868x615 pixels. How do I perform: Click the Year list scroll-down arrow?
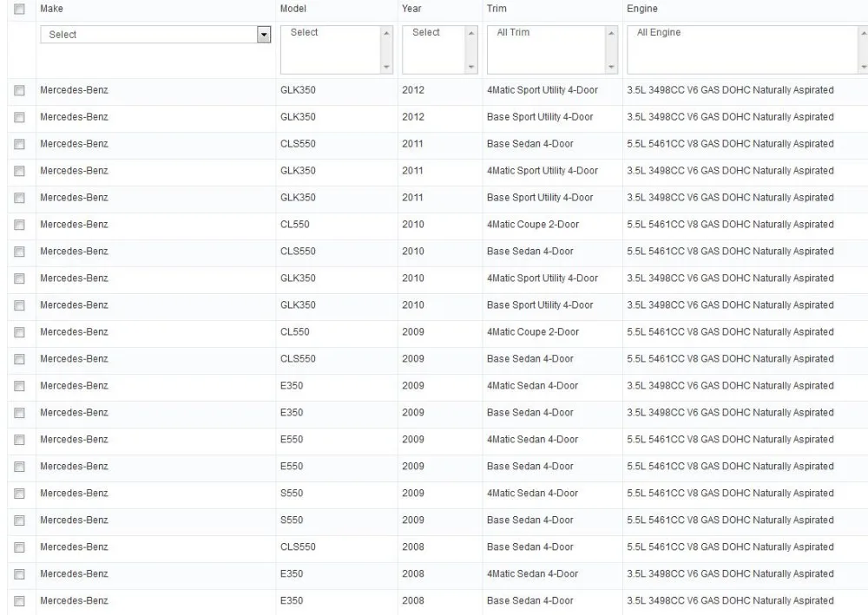click(x=471, y=67)
